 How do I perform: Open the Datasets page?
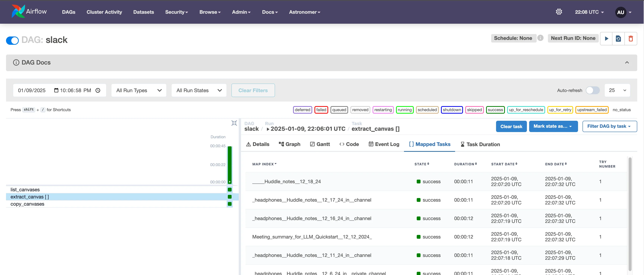click(x=143, y=12)
